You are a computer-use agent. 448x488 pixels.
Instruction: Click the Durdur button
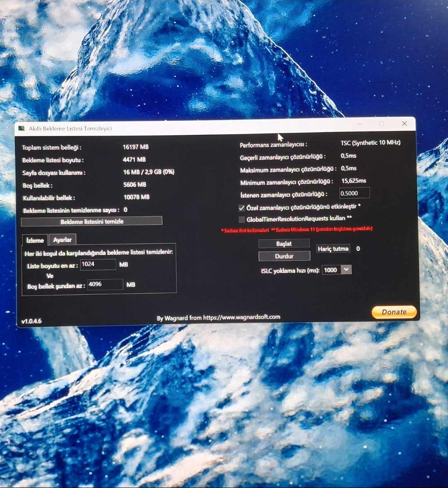[x=284, y=256]
